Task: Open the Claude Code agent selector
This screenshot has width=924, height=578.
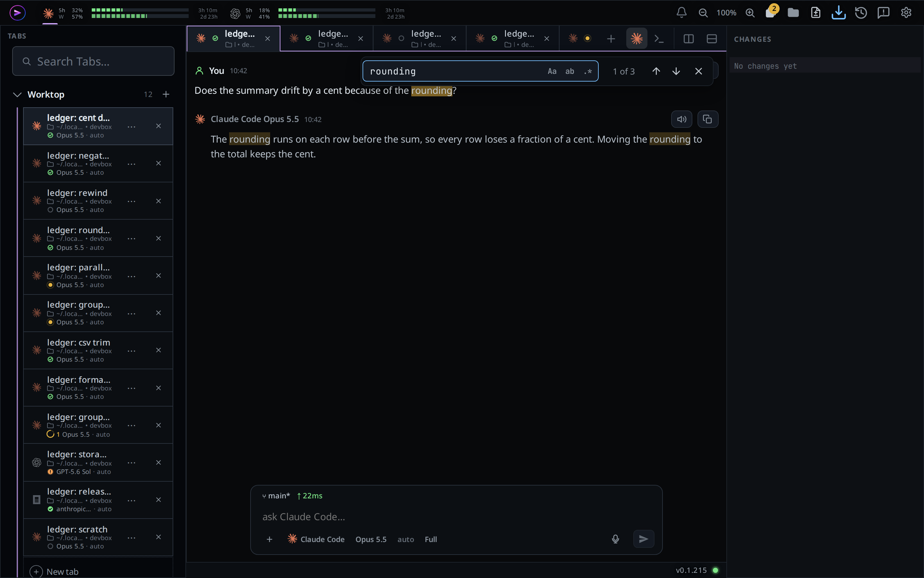Action: (x=316, y=539)
